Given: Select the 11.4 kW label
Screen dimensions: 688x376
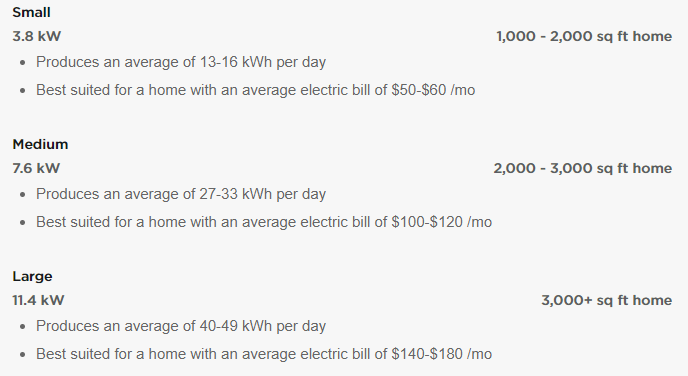Looking at the screenshot, I should pyautogui.click(x=38, y=300).
